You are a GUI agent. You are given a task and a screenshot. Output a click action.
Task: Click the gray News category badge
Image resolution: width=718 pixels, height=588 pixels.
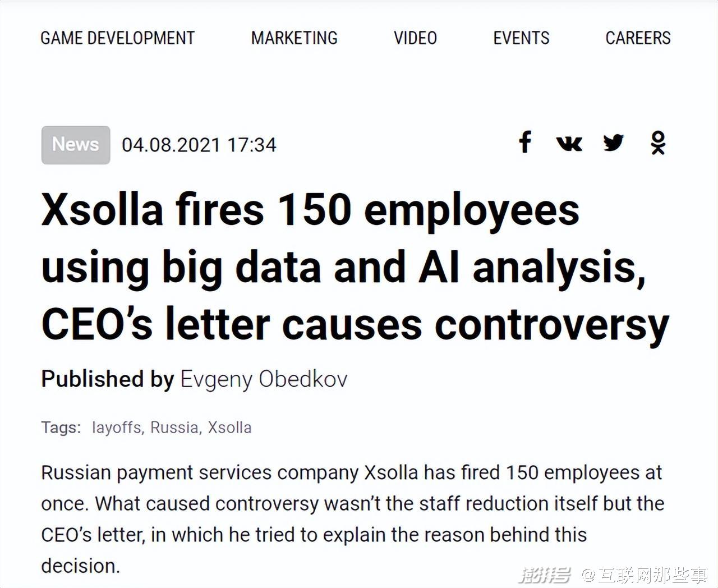pos(76,145)
